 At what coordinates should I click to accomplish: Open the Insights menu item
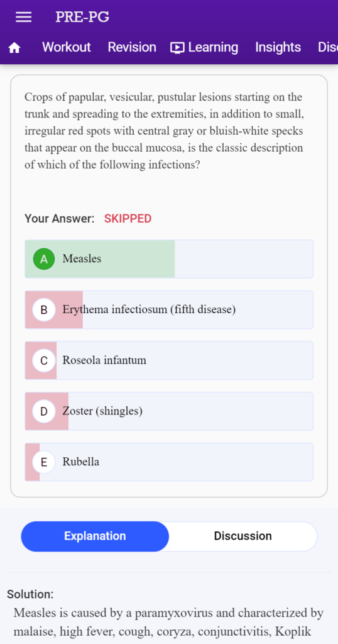click(278, 47)
